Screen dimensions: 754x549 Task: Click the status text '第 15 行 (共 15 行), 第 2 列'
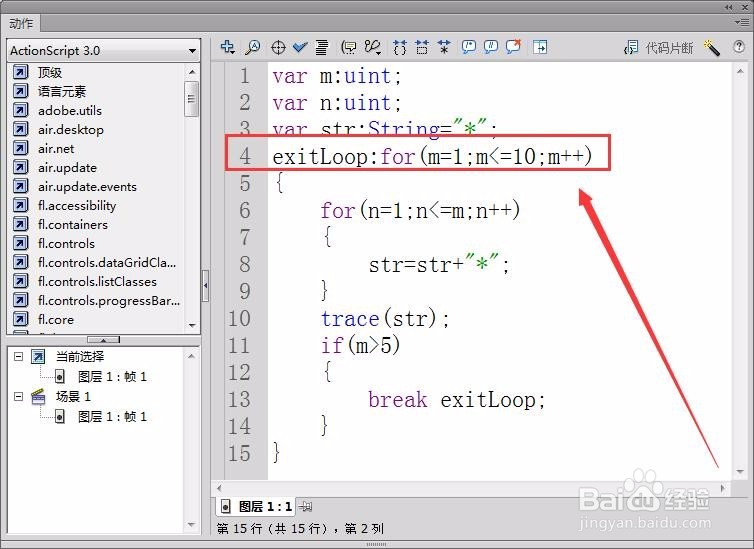pos(300,528)
